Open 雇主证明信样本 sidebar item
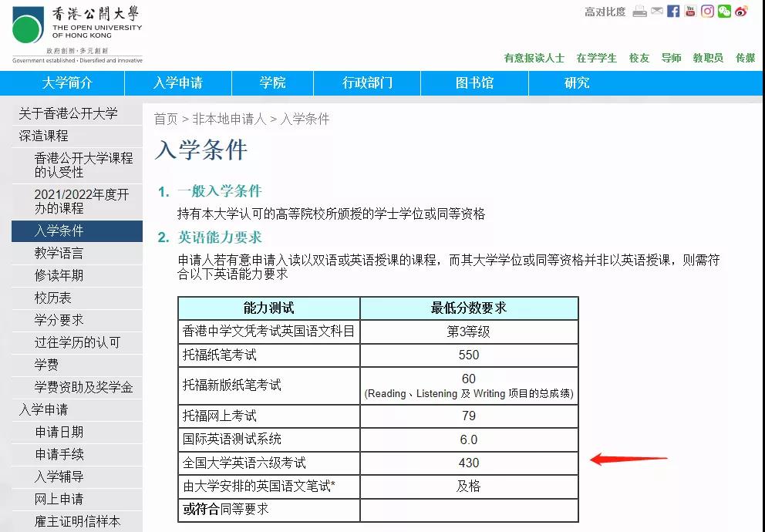 pyautogui.click(x=77, y=522)
